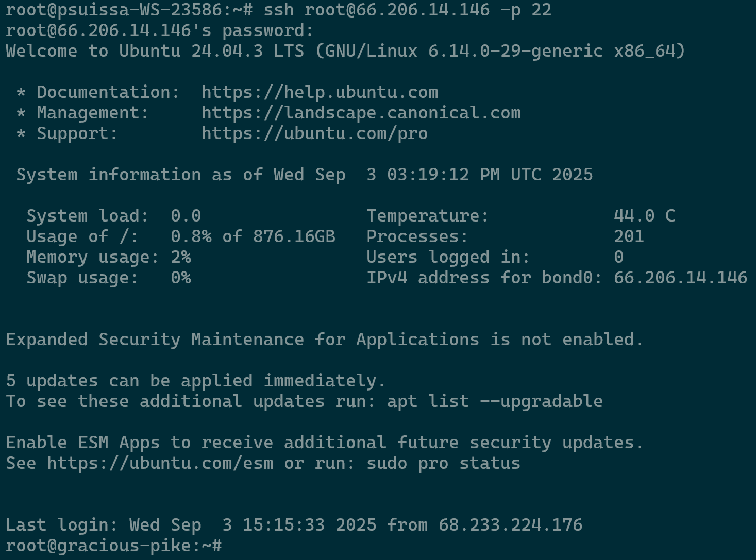Click the Temperature 44.0 C reading
The image size is (756, 560).
point(644,216)
